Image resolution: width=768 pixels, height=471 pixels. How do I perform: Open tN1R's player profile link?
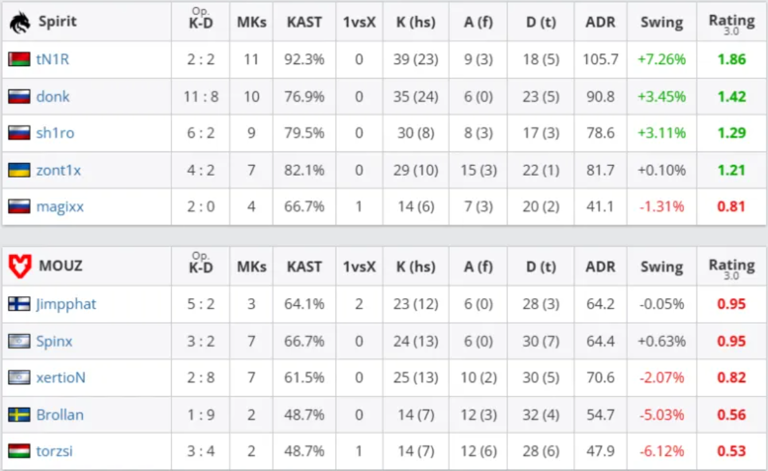pyautogui.click(x=53, y=59)
